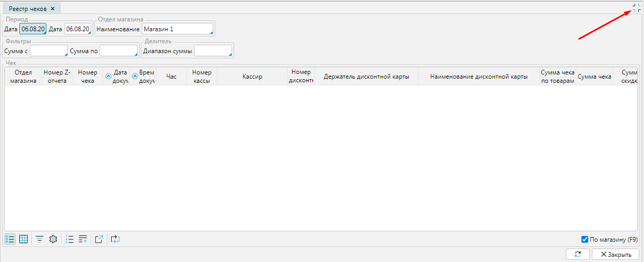The image size is (644, 262).
Task: Click the expand corners icon top right
Action: click(636, 8)
